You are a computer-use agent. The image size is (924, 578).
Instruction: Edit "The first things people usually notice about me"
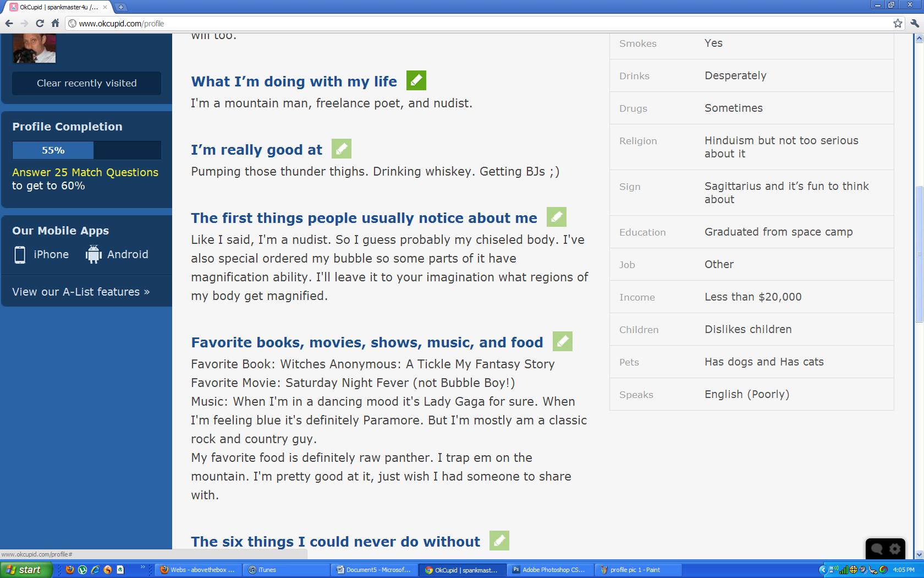(x=556, y=217)
